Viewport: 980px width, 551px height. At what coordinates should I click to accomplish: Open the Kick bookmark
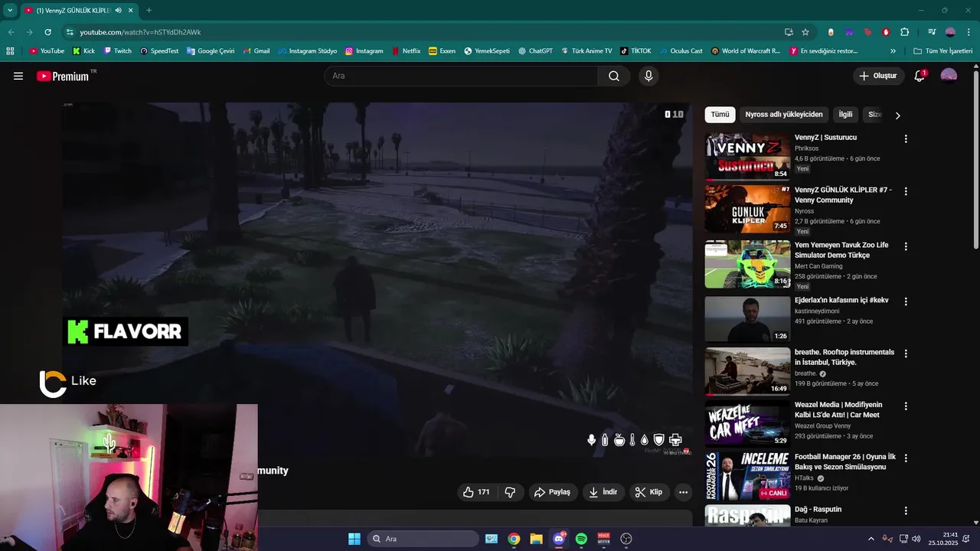(x=83, y=51)
